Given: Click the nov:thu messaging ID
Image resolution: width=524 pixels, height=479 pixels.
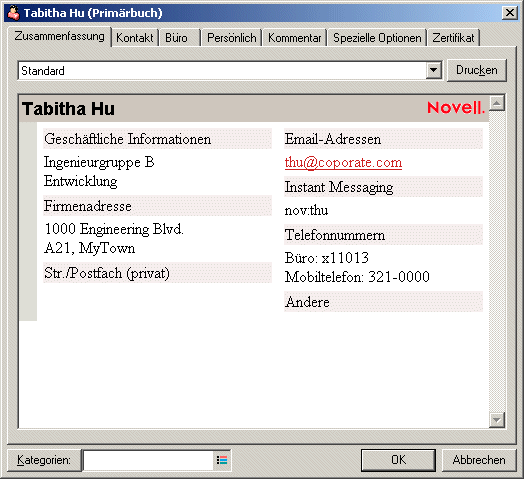Looking at the screenshot, I should (306, 211).
